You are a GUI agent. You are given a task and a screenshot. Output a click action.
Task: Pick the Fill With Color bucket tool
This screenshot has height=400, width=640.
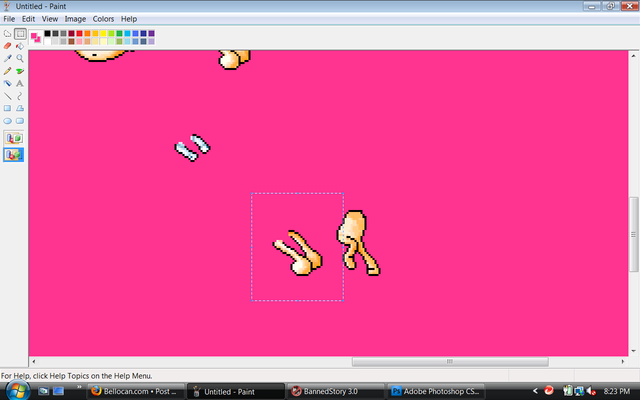(20, 46)
